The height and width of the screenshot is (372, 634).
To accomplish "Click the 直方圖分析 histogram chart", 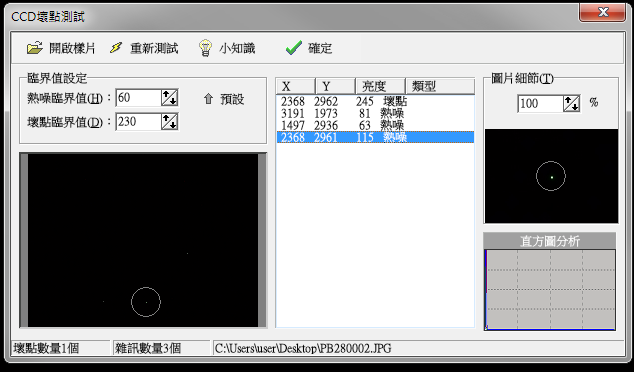I will (550, 290).
